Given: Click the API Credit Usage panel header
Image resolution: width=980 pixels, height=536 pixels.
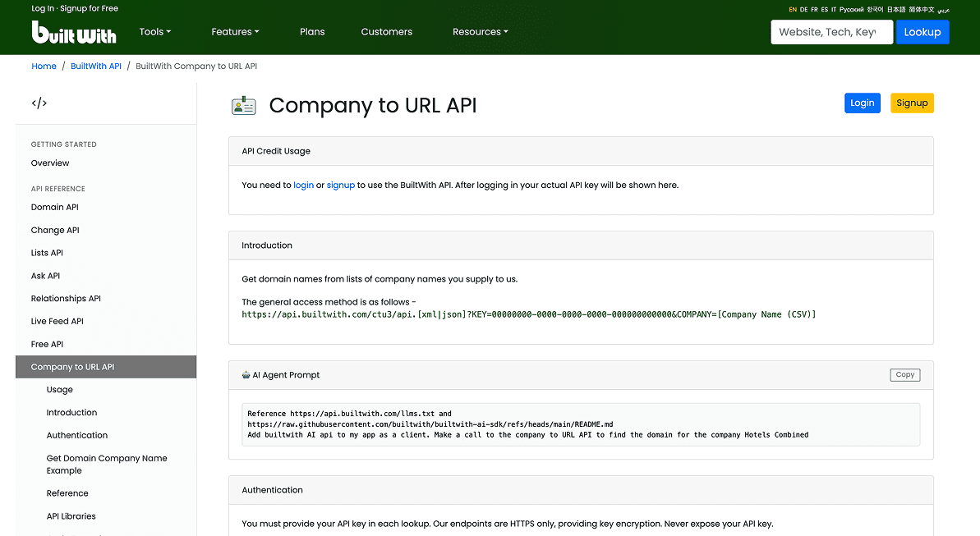Looking at the screenshot, I should point(581,151).
